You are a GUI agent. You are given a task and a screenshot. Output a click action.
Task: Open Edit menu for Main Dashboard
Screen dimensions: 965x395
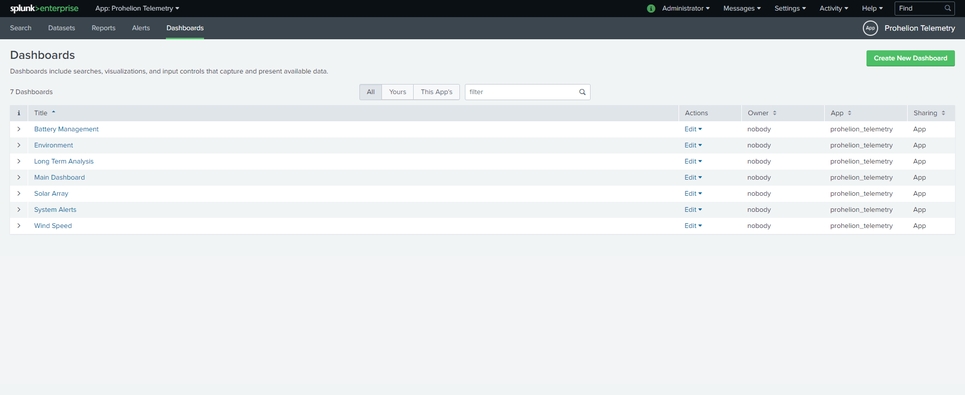point(693,177)
